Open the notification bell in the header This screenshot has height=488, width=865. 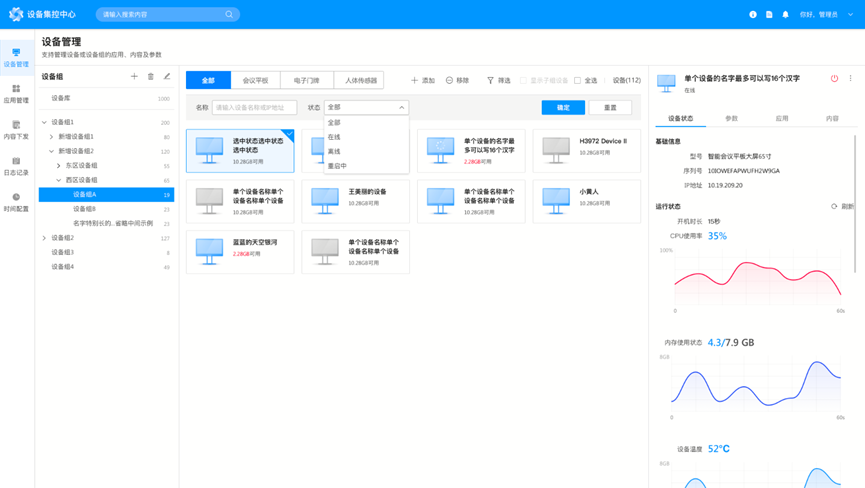pos(785,15)
